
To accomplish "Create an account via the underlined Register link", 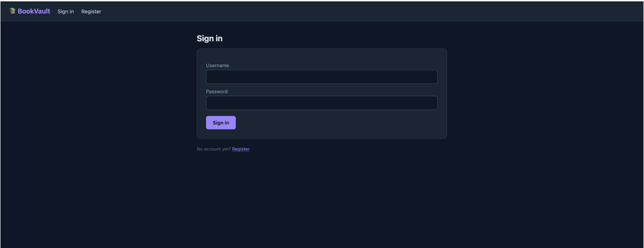I will [240, 149].
